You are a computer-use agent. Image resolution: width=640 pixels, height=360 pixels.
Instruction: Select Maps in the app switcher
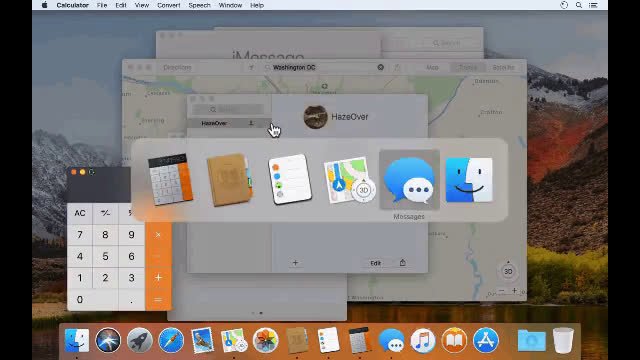349,180
